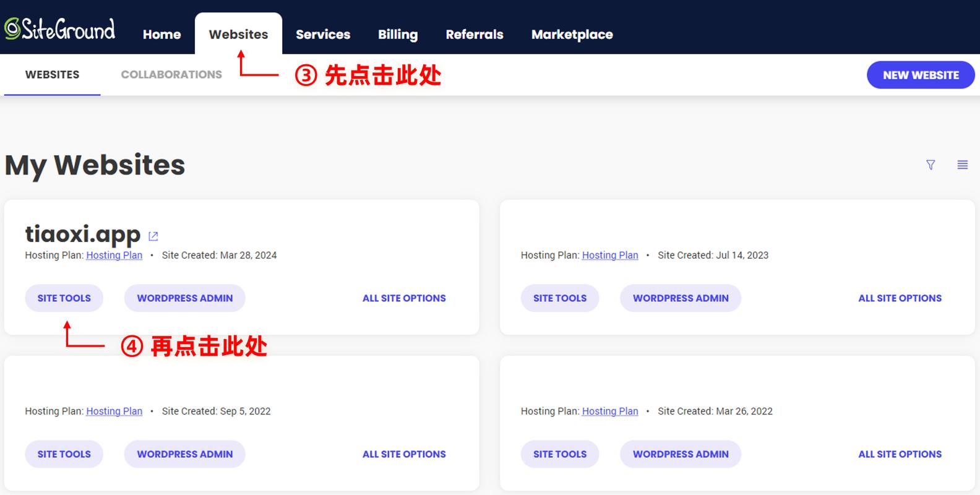Viewport: 980px width, 495px height.
Task: Click the My Websites heading
Action: [x=95, y=165]
